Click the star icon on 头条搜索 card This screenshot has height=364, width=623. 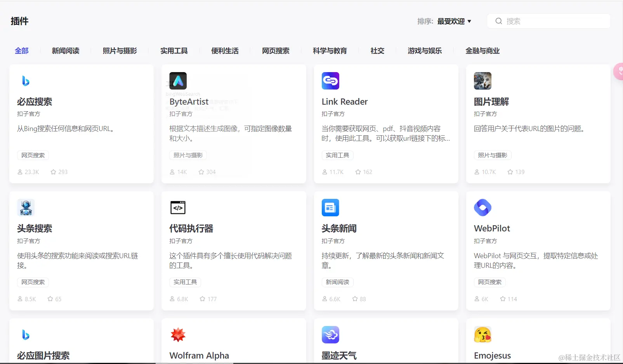[x=50, y=299]
